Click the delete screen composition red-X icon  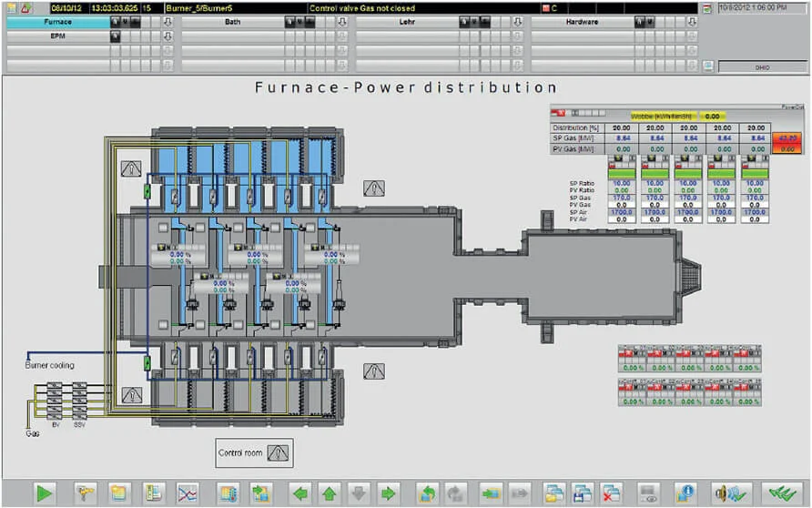(612, 493)
